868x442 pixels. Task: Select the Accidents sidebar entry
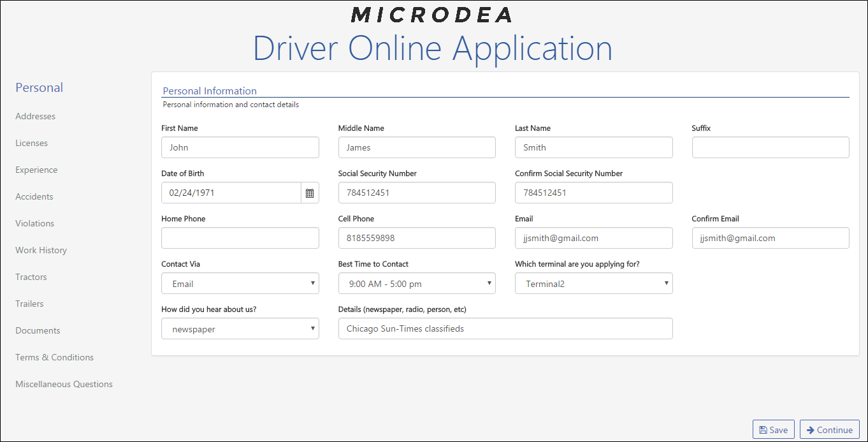point(34,196)
